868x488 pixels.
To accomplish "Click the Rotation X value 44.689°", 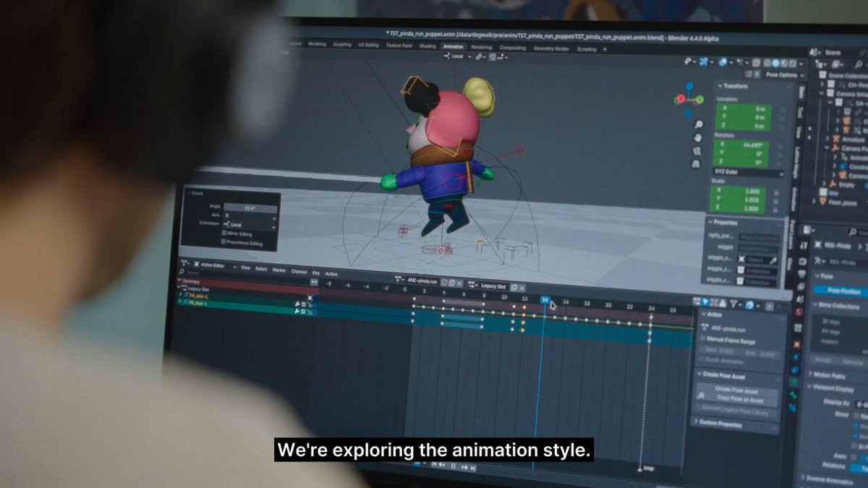I will point(741,145).
